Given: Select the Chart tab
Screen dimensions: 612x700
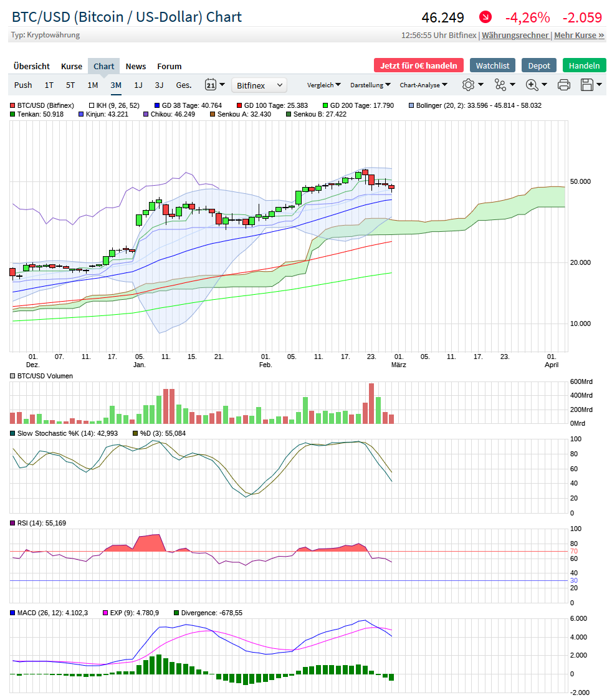Looking at the screenshot, I should [x=103, y=66].
